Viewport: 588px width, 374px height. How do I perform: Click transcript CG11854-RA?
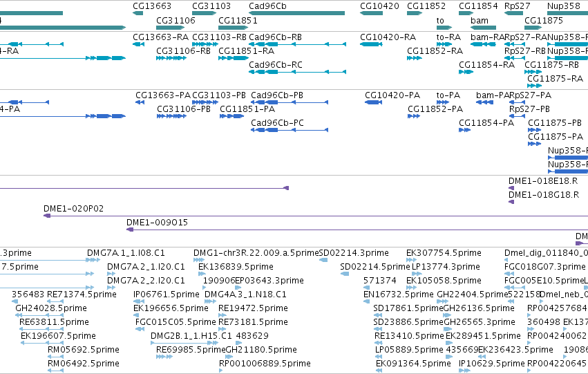click(x=486, y=65)
